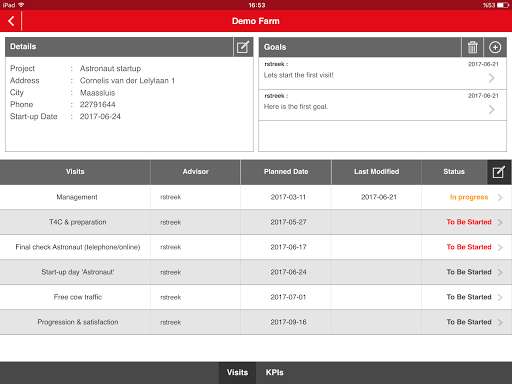Screen dimensions: 512x384
Task: Select 'Progression & satisfaction' visit name
Action: 78,322
